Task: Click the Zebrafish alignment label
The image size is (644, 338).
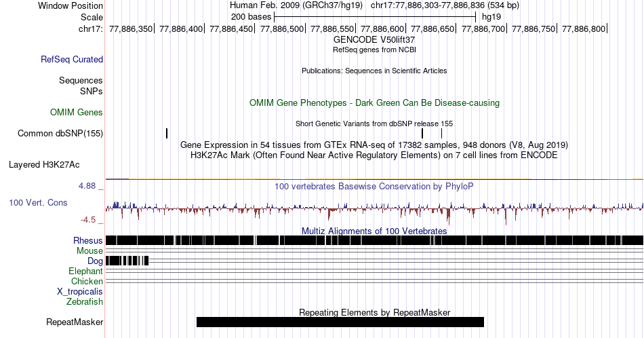Action: [85, 301]
